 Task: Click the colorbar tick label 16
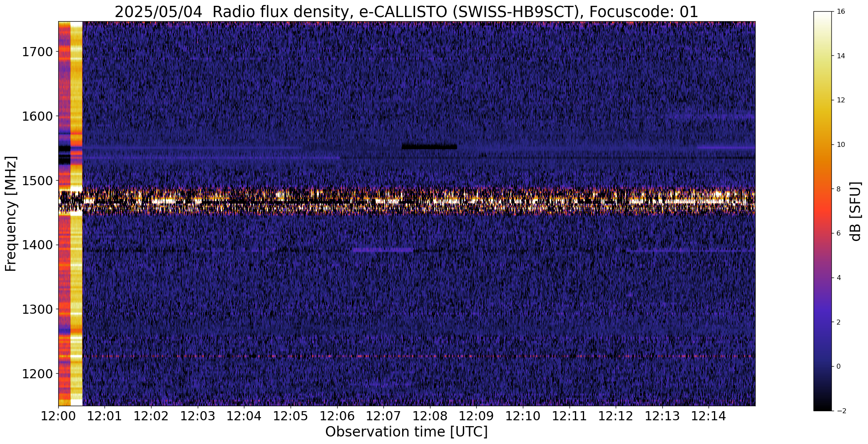coord(841,12)
